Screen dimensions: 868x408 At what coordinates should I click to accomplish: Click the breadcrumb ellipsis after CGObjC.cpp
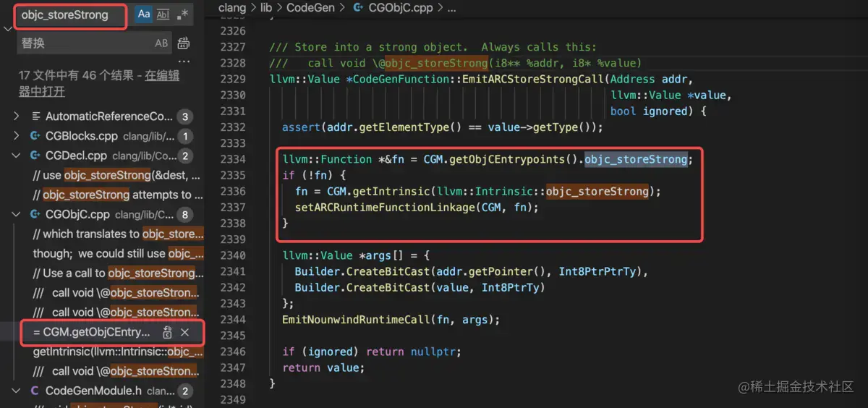pos(452,8)
